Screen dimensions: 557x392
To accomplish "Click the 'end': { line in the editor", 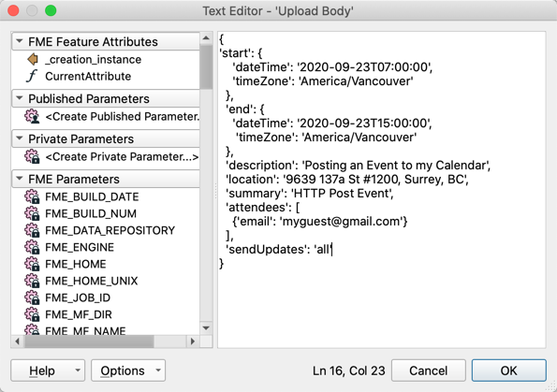I will point(245,109).
